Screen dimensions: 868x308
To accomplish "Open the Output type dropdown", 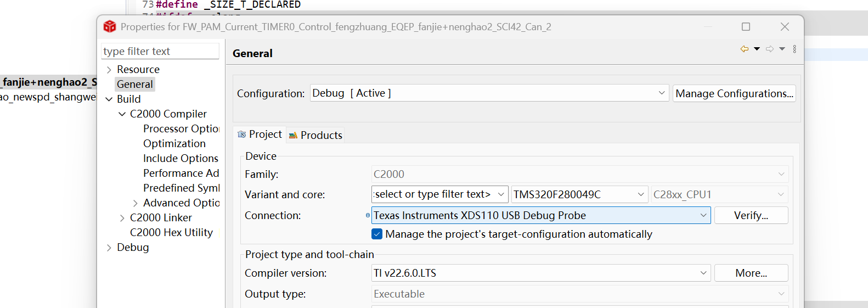I will tap(580, 294).
